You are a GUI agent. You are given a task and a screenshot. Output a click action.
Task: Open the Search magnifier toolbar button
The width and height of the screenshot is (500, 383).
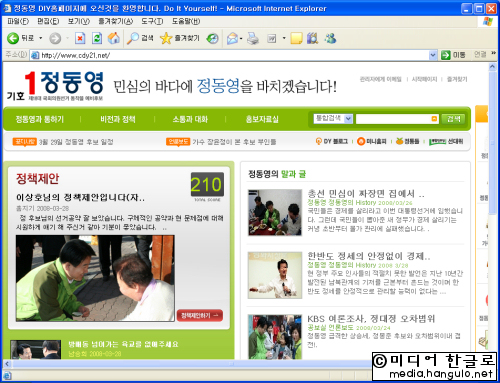click(140, 38)
